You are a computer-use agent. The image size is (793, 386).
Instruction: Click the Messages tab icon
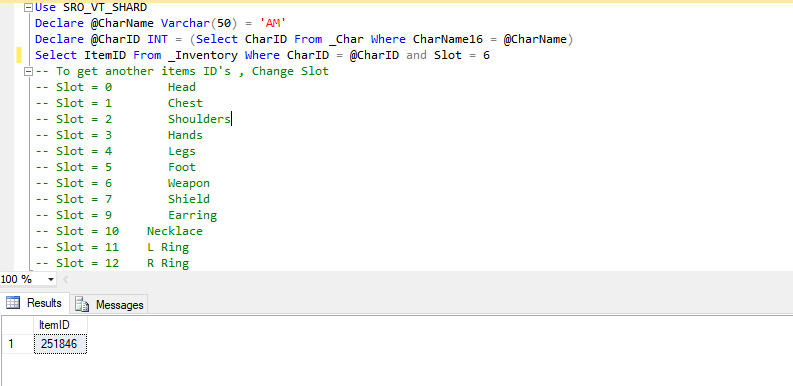(82, 305)
